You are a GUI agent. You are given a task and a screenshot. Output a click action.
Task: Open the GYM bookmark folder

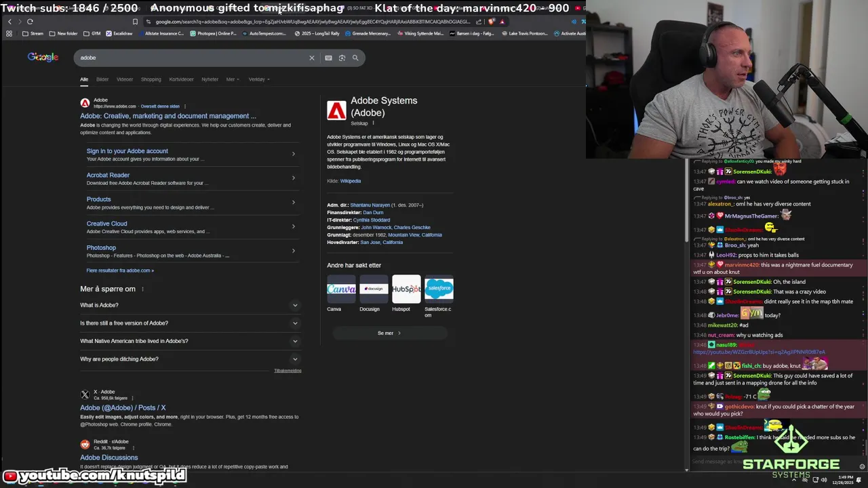(x=92, y=33)
